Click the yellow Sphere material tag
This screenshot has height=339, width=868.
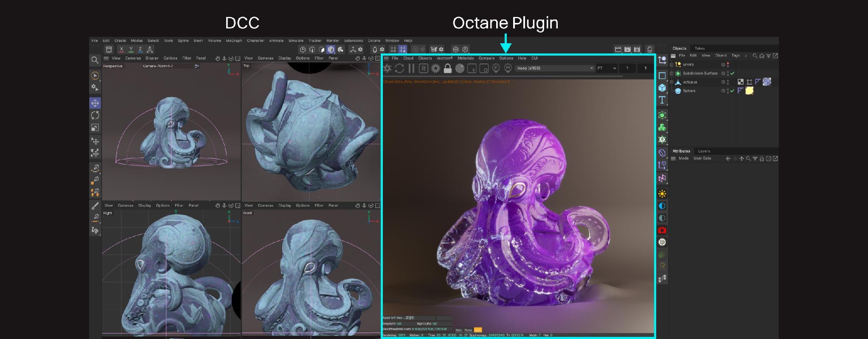pos(750,91)
